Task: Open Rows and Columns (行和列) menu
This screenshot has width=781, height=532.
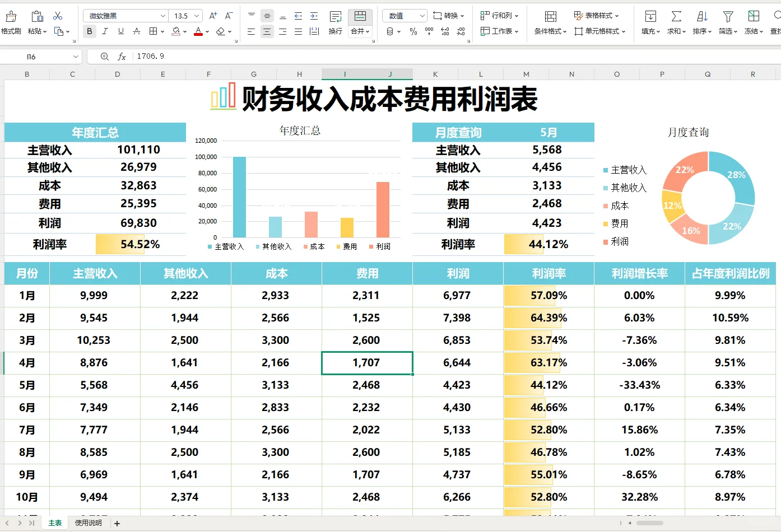Action: 499,16
